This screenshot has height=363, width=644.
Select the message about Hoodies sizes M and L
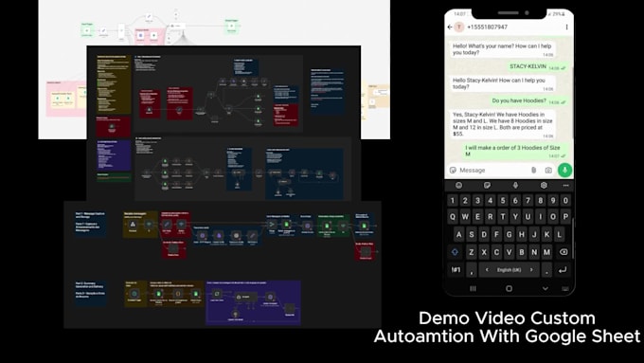503,124
